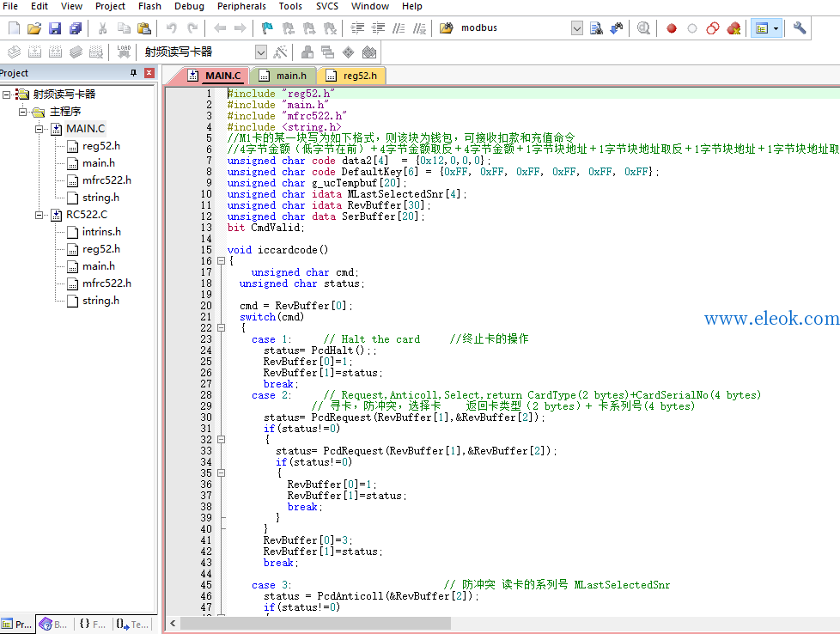
Task: Open the Debug menu
Action: click(x=189, y=6)
